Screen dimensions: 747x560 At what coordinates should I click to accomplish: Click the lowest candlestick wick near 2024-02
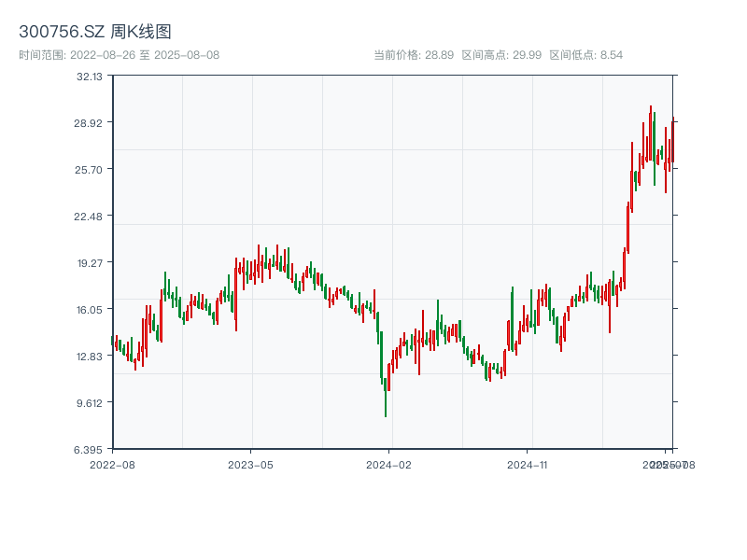pos(386,409)
